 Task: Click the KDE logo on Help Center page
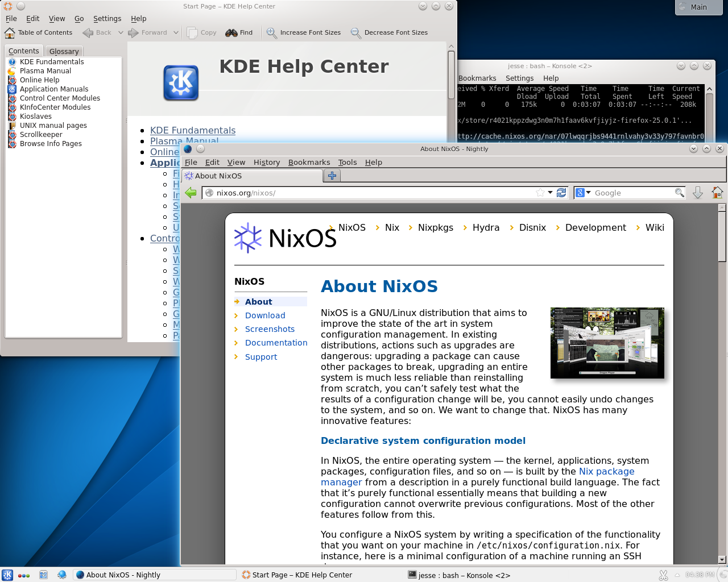pyautogui.click(x=181, y=82)
